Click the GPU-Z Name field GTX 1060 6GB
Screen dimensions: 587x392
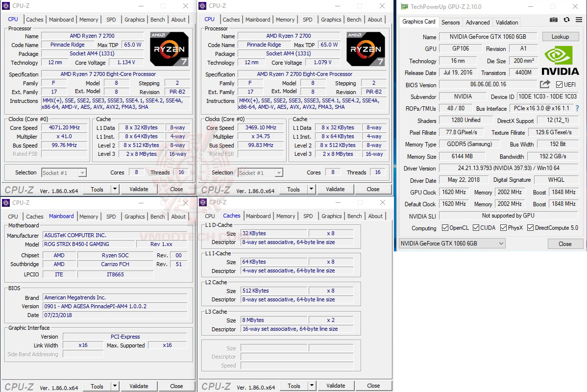pos(488,37)
